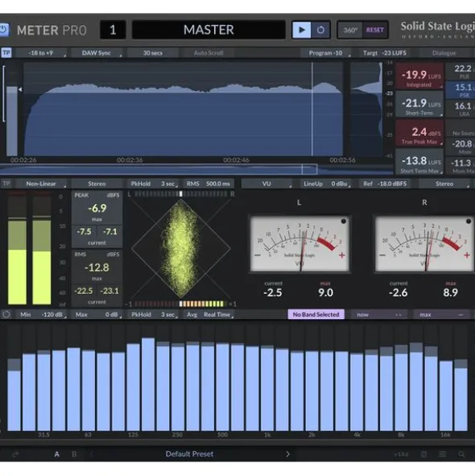This screenshot has width=475, height=476.
Task: Open the LineUp 0 dBu dropdown
Action: tap(325, 184)
